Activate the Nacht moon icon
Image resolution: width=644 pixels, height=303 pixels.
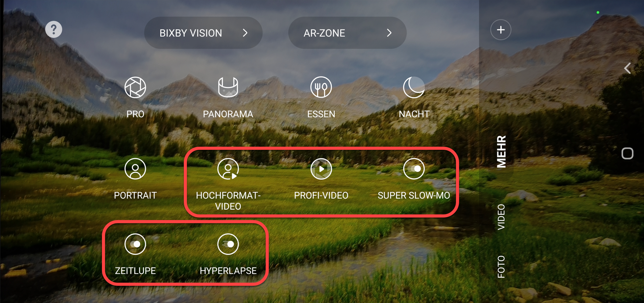click(414, 87)
